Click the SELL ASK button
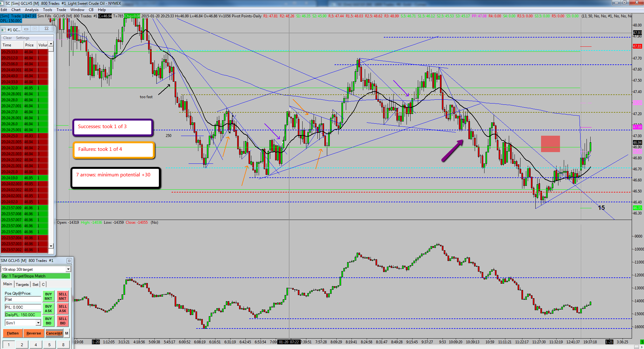Image resolution: width=644 pixels, height=349 pixels. [x=63, y=309]
